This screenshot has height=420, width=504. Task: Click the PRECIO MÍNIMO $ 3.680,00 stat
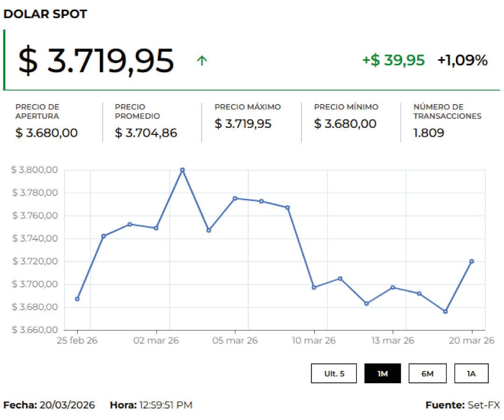click(346, 124)
